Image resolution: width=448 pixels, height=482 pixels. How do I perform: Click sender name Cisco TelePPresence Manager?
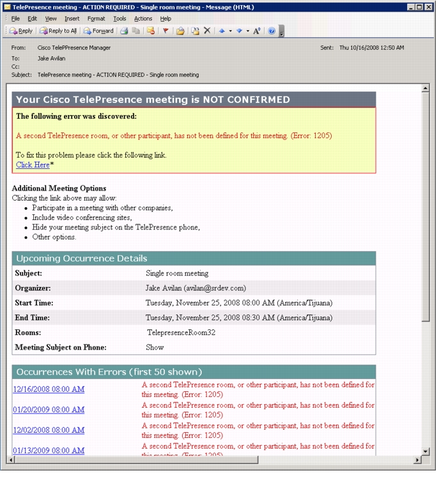(74, 48)
